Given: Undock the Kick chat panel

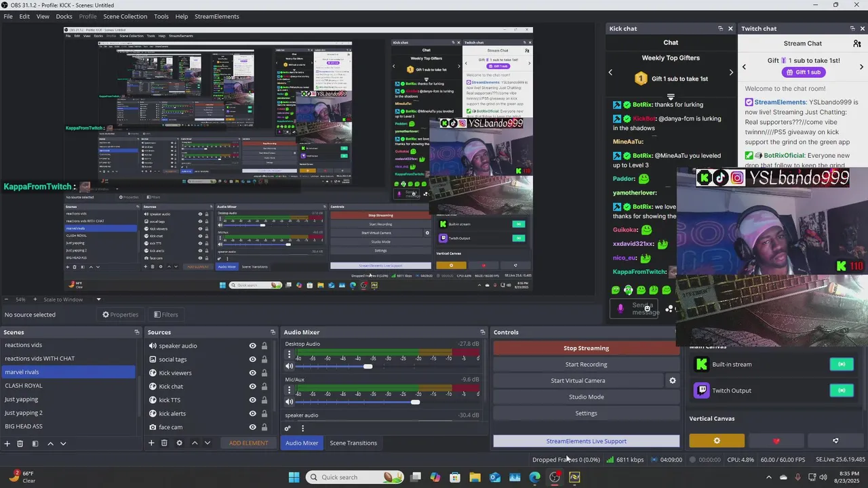Looking at the screenshot, I should (720, 28).
